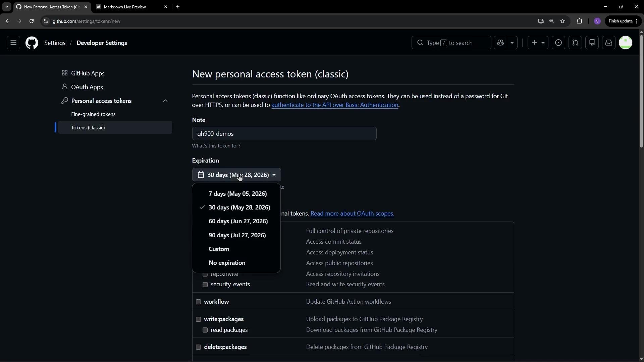Choose 30 days (May 28, 2026) option
The image size is (644, 362).
tap(236, 207)
